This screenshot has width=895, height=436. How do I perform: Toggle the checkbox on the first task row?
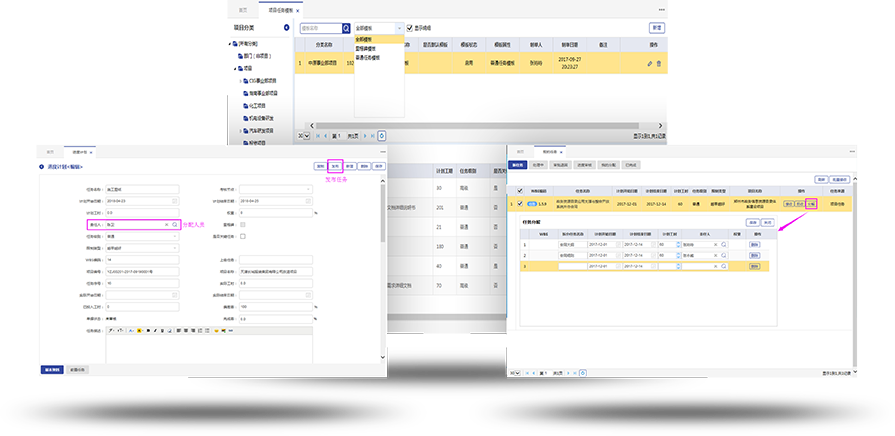[518, 203]
